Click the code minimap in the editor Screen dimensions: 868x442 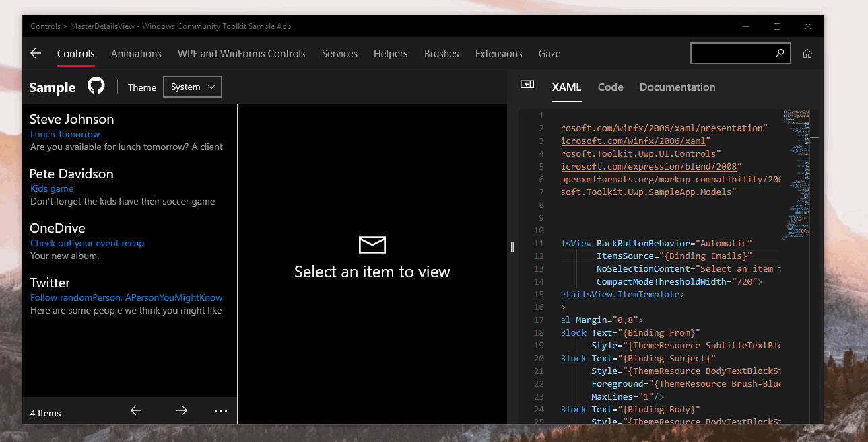click(x=796, y=175)
